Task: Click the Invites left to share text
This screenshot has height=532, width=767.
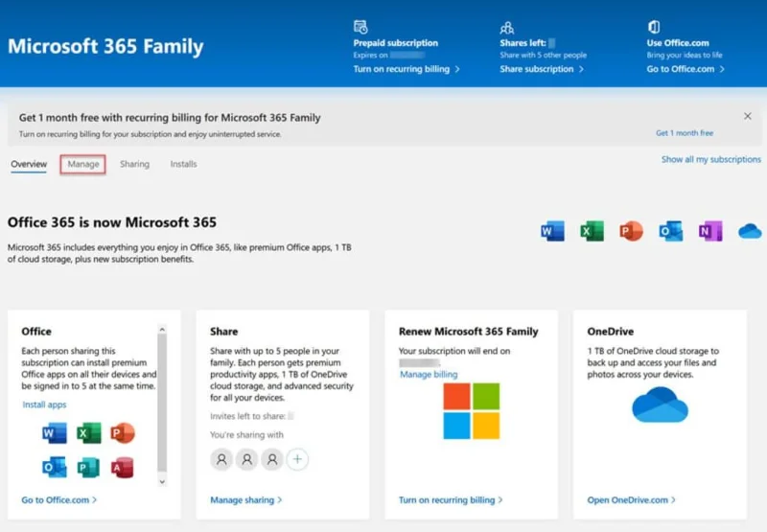Action: [248, 416]
